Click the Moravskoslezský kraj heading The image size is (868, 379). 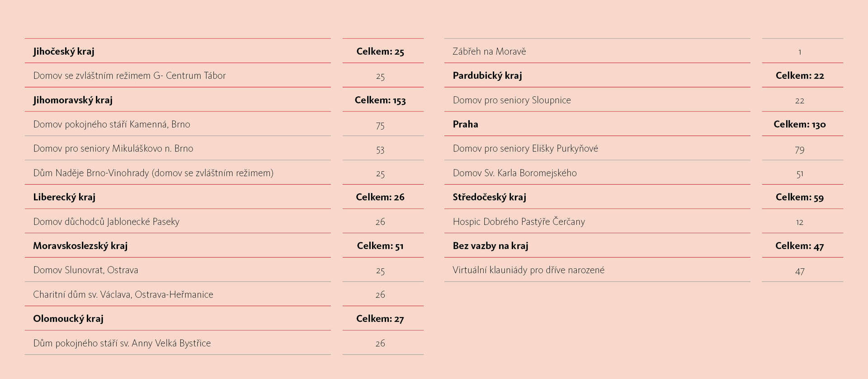point(80,246)
